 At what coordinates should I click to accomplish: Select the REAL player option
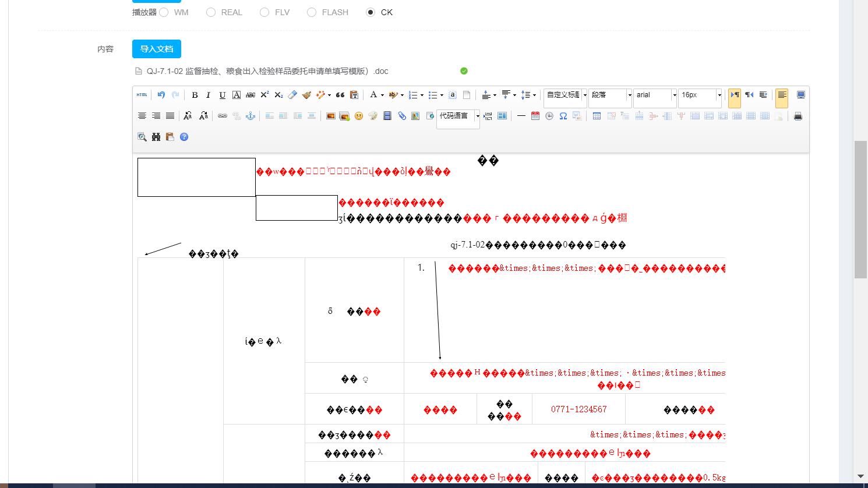(x=211, y=12)
